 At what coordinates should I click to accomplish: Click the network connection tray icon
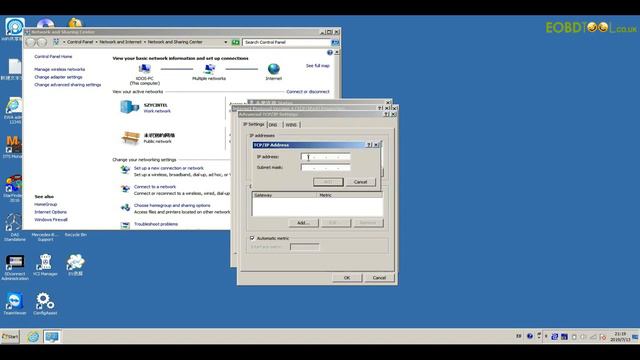tap(593, 337)
